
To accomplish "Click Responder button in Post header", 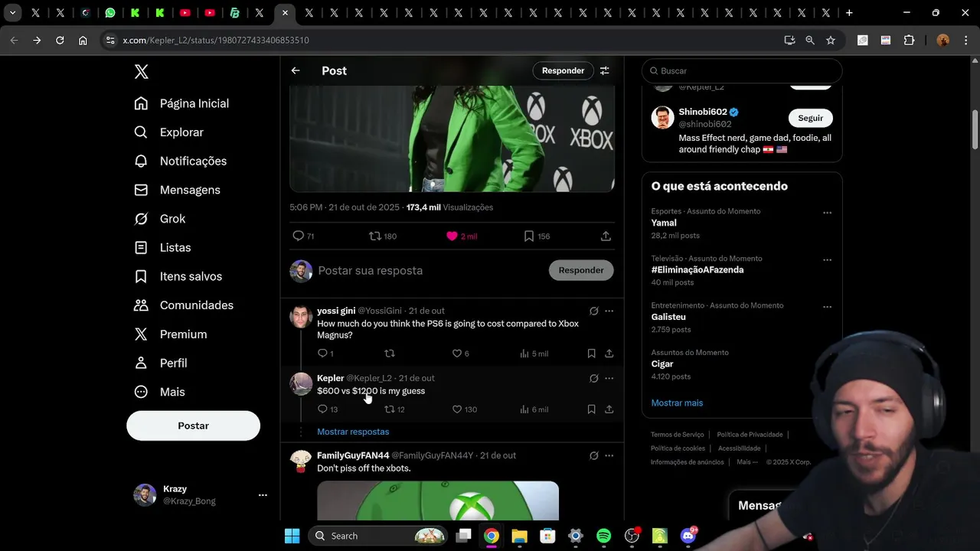I will click(563, 70).
